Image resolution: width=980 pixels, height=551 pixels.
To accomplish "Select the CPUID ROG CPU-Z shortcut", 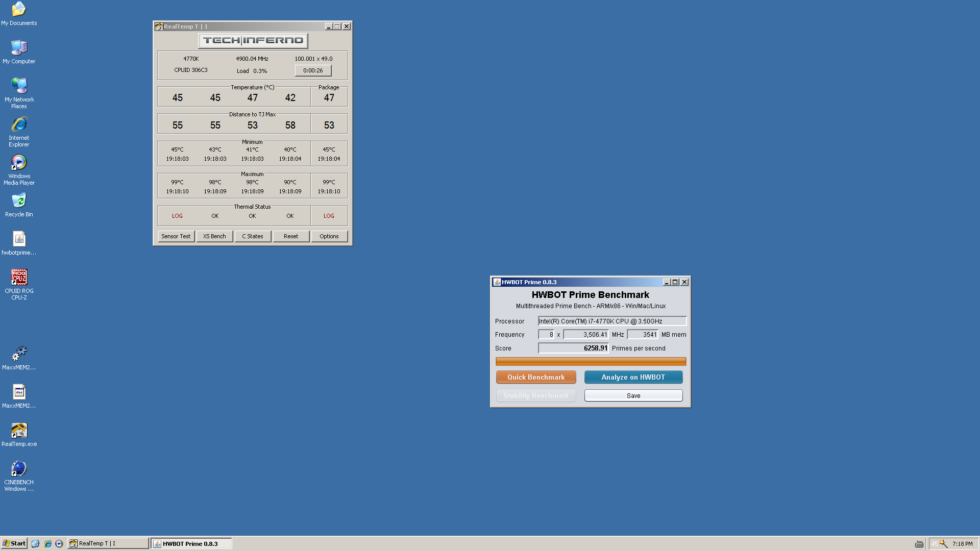I will coord(19,284).
